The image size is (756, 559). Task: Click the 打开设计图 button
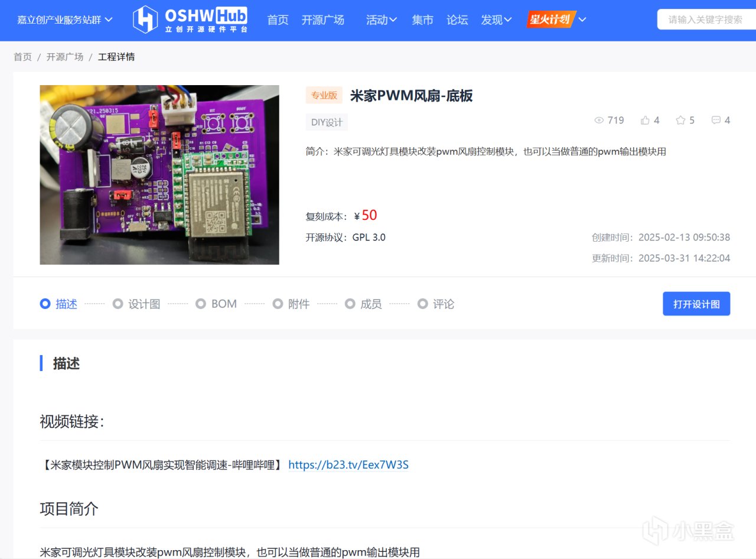[x=696, y=304]
